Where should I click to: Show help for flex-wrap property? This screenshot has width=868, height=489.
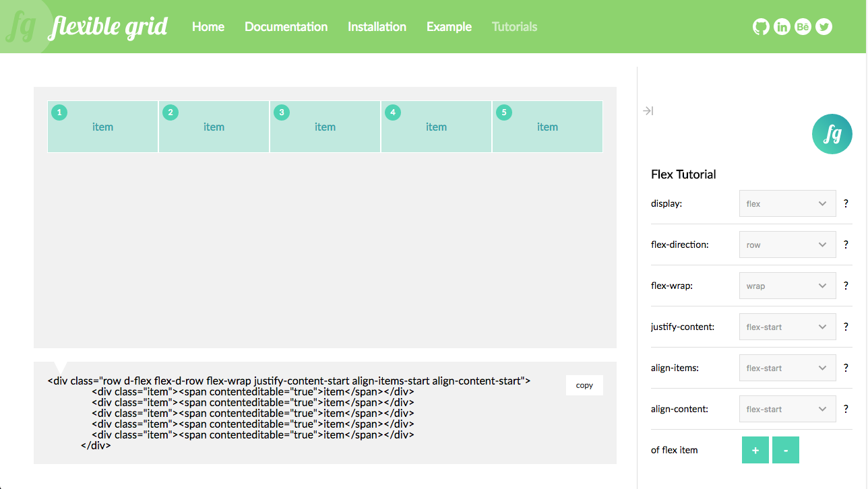846,286
